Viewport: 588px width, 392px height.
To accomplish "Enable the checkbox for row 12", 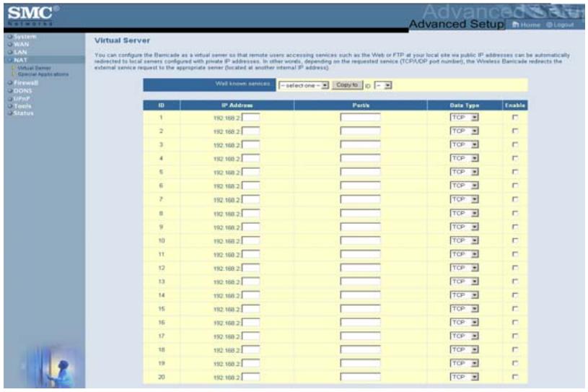I will point(515,268).
